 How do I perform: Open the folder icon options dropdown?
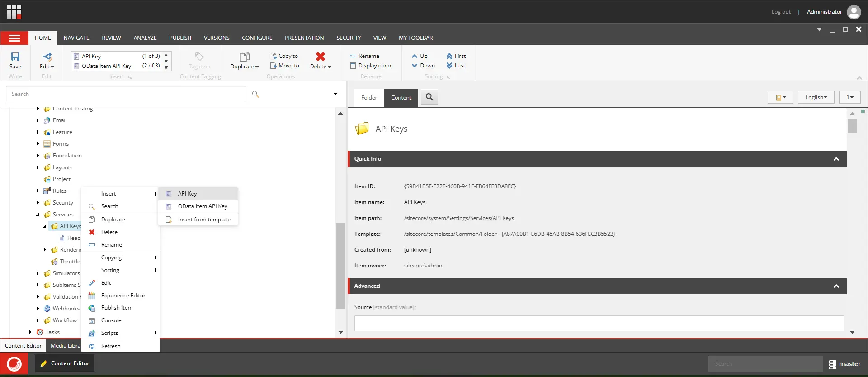point(780,97)
